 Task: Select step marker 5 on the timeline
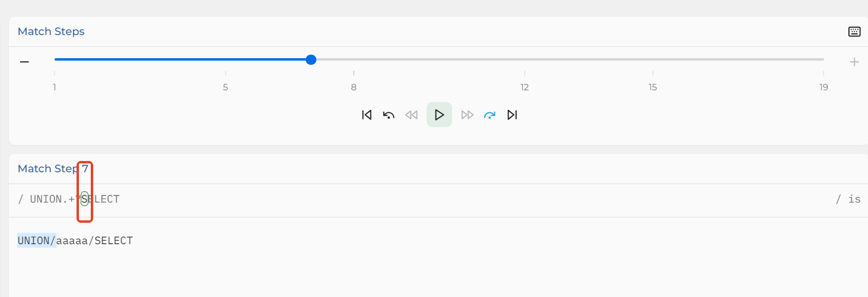225,87
